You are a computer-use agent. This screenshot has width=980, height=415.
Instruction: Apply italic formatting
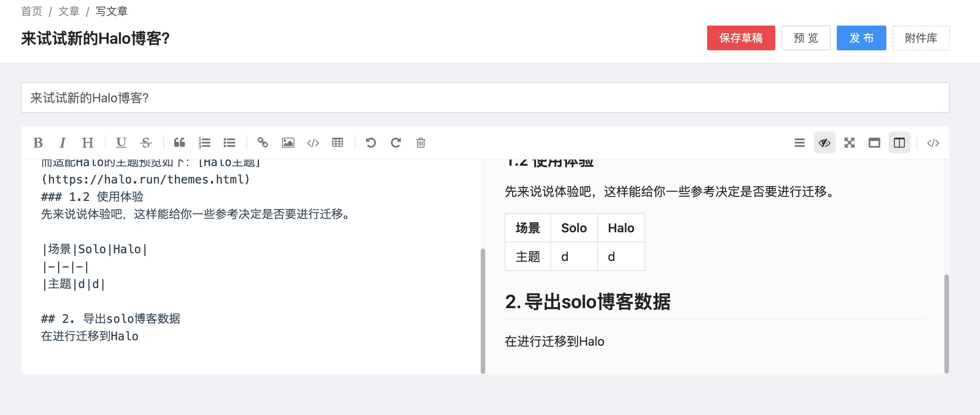63,143
